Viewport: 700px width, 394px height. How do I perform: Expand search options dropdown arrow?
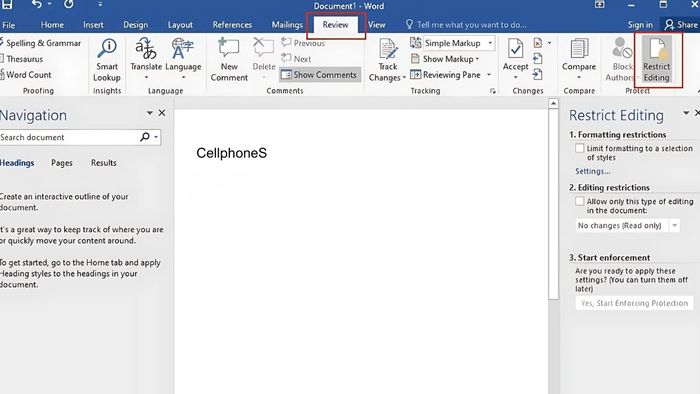tap(156, 137)
